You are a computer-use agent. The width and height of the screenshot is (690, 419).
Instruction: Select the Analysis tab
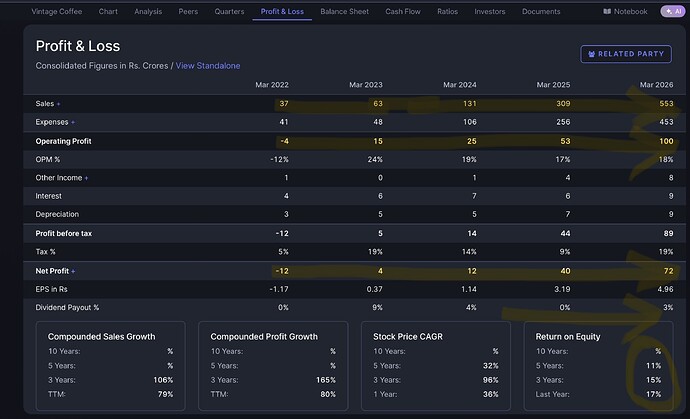click(148, 11)
